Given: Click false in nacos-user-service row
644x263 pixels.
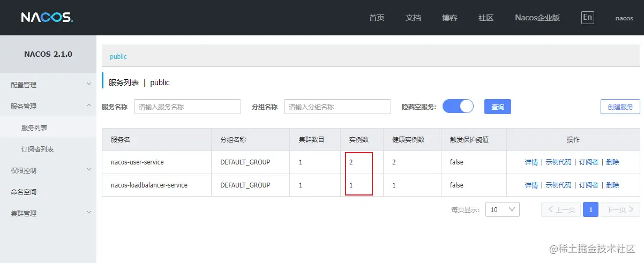Looking at the screenshot, I should point(456,162).
